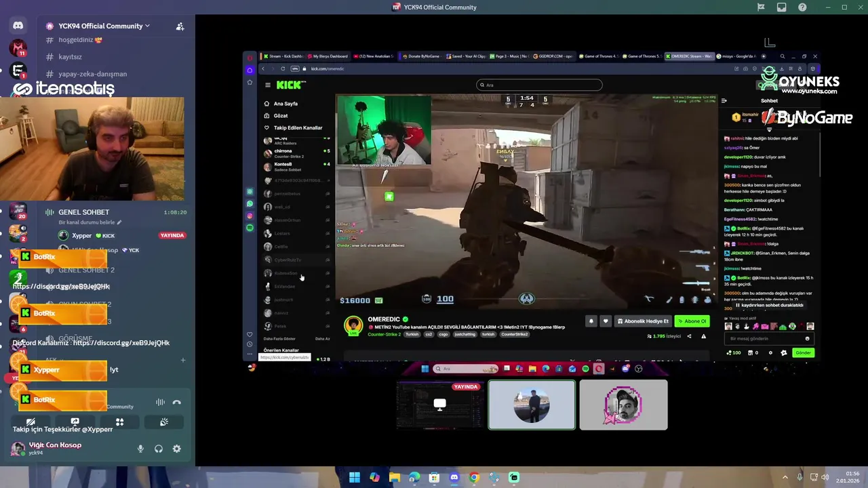
Task: Disconnect from the voice channel
Action: 177,402
